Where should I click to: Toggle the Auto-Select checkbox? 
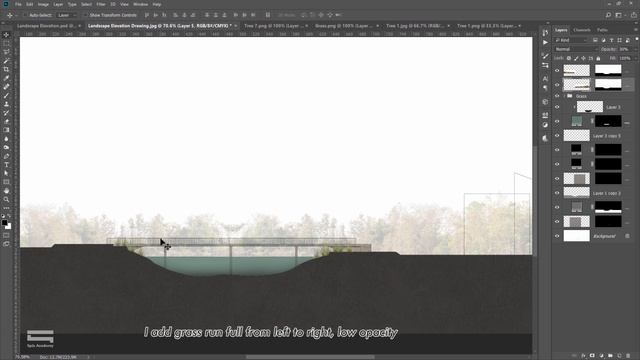(x=24, y=15)
